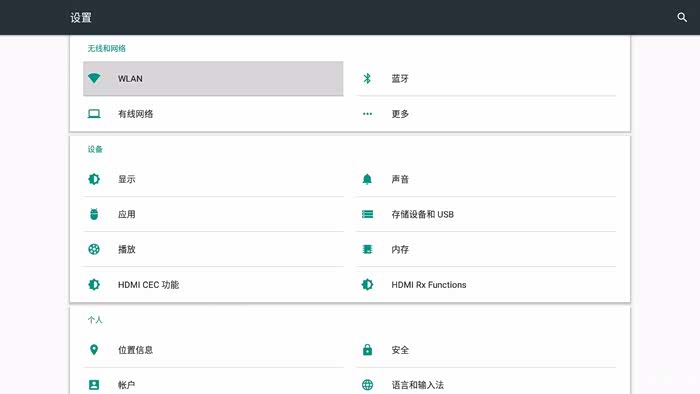Click the storage list icon beside 存储设备和 USB

pyautogui.click(x=367, y=214)
